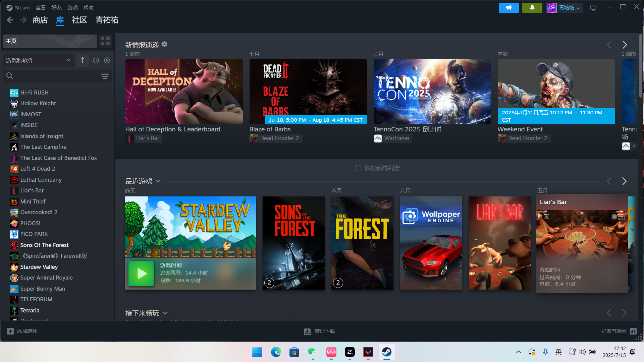Image resolution: width=644 pixels, height=362 pixels.
Task: Advance recent games shelf right arrow
Action: [x=624, y=181]
